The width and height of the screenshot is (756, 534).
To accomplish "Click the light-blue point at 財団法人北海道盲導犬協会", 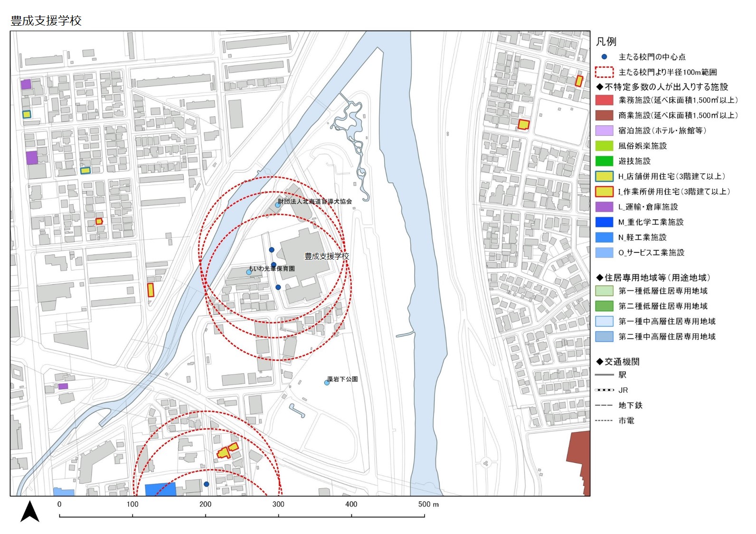I will coord(277,205).
